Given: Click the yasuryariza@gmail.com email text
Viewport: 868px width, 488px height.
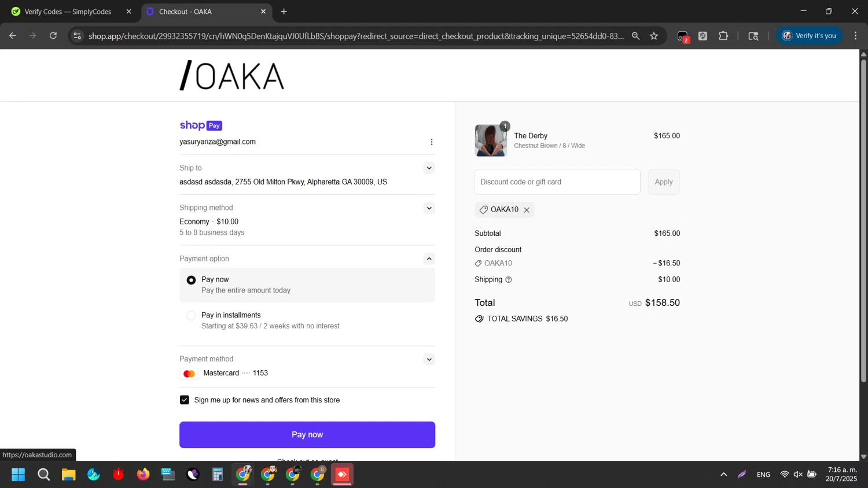Looking at the screenshot, I should click(x=218, y=142).
